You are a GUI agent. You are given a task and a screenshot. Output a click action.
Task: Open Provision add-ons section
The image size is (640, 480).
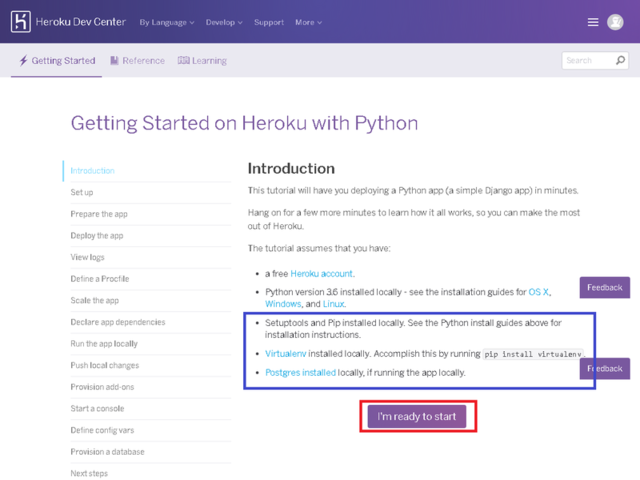coord(102,387)
